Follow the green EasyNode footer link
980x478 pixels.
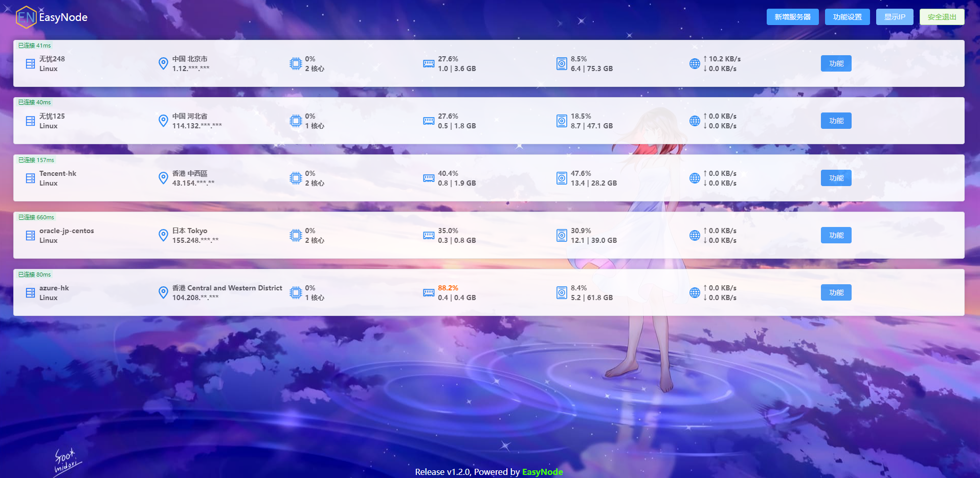coord(542,472)
